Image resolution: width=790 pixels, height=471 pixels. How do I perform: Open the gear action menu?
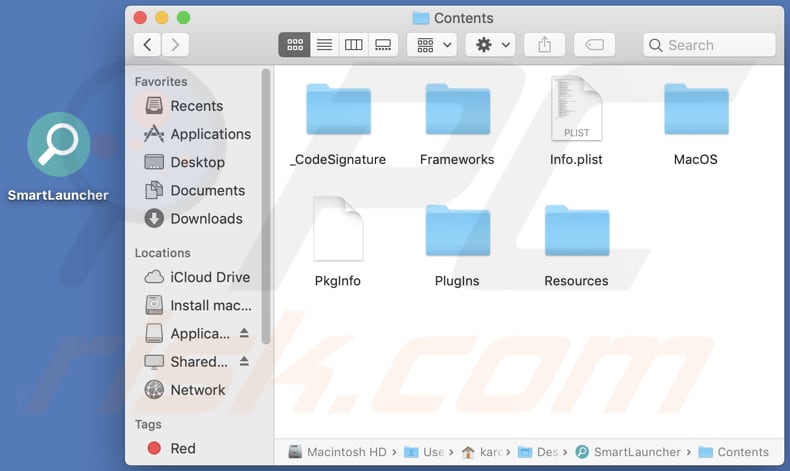[x=491, y=45]
